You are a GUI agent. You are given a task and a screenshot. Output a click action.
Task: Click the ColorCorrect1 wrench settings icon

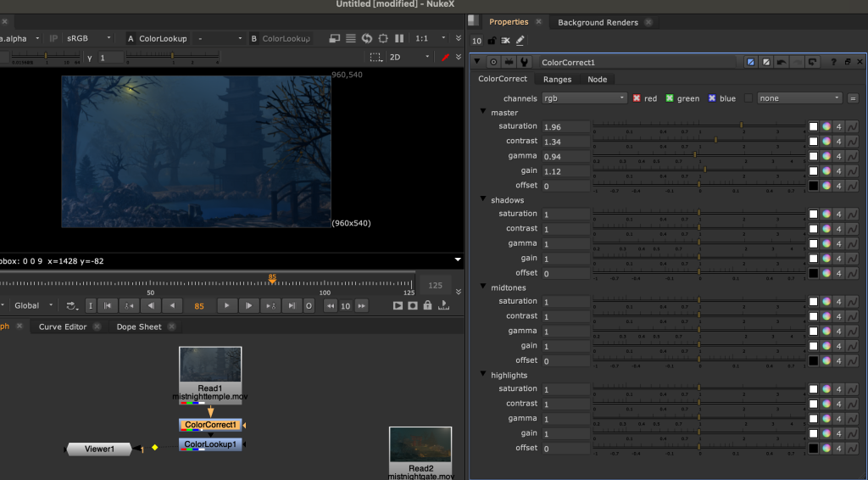524,62
